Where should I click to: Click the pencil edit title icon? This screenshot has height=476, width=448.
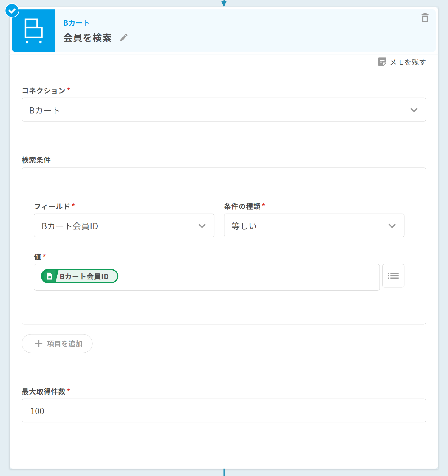[x=124, y=38]
